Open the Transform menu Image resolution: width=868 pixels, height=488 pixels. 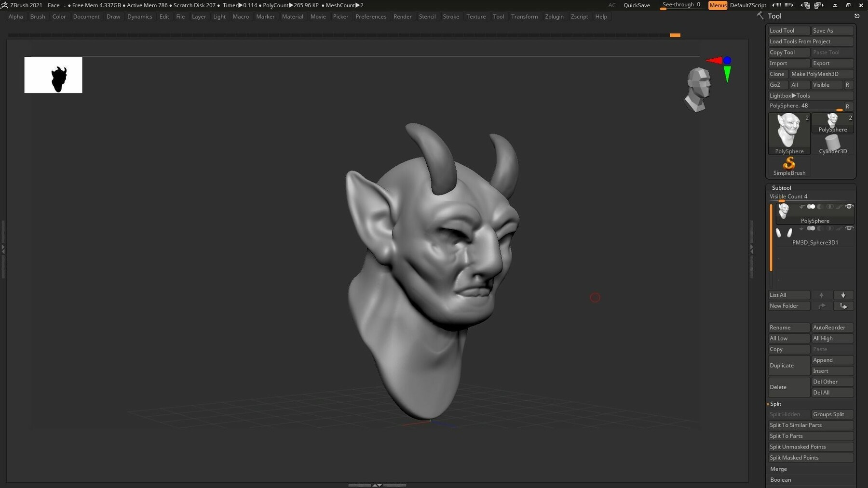coord(525,16)
